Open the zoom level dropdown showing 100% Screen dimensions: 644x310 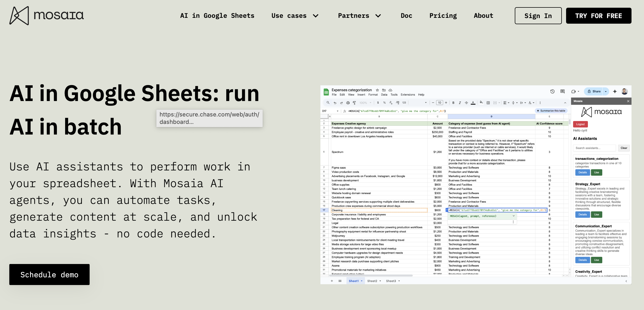[x=365, y=103]
